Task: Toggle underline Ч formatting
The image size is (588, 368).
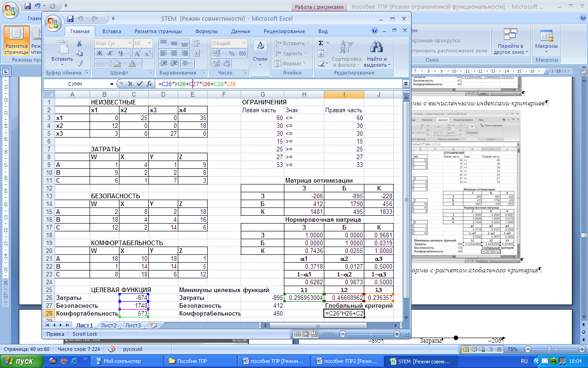Action: [x=120, y=53]
